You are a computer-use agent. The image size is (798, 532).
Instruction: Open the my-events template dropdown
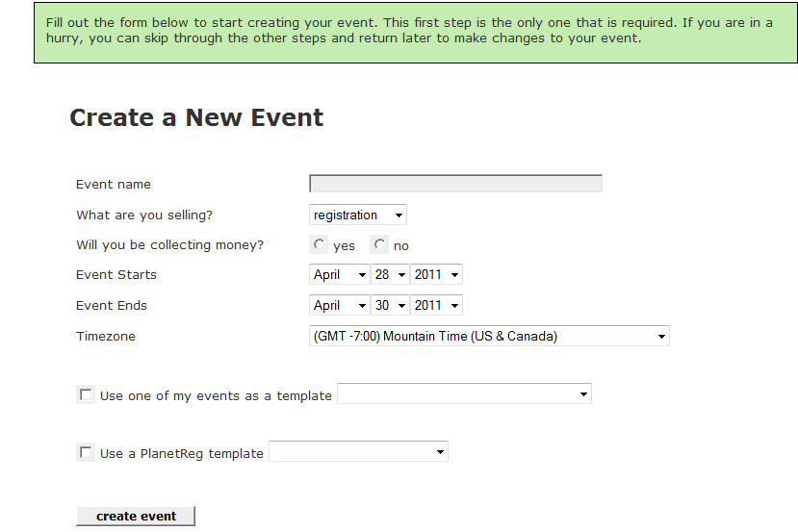464,393
